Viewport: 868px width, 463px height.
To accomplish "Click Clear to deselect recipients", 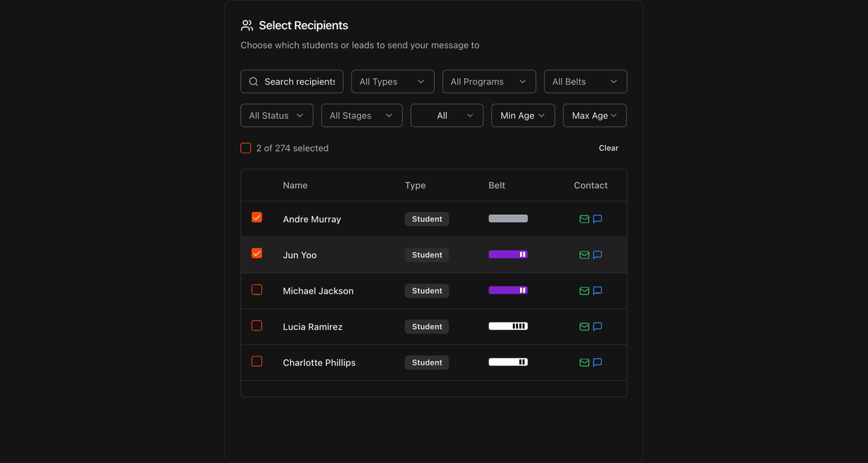I will click(608, 148).
